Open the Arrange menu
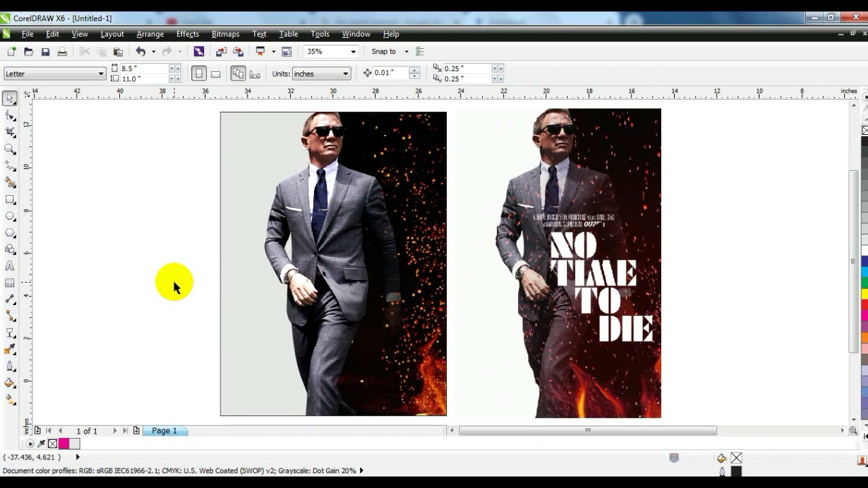This screenshot has height=488, width=868. click(150, 34)
